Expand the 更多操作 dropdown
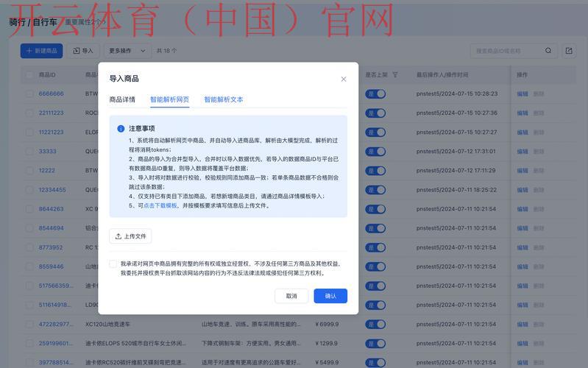This screenshot has height=368, width=588. (x=127, y=51)
